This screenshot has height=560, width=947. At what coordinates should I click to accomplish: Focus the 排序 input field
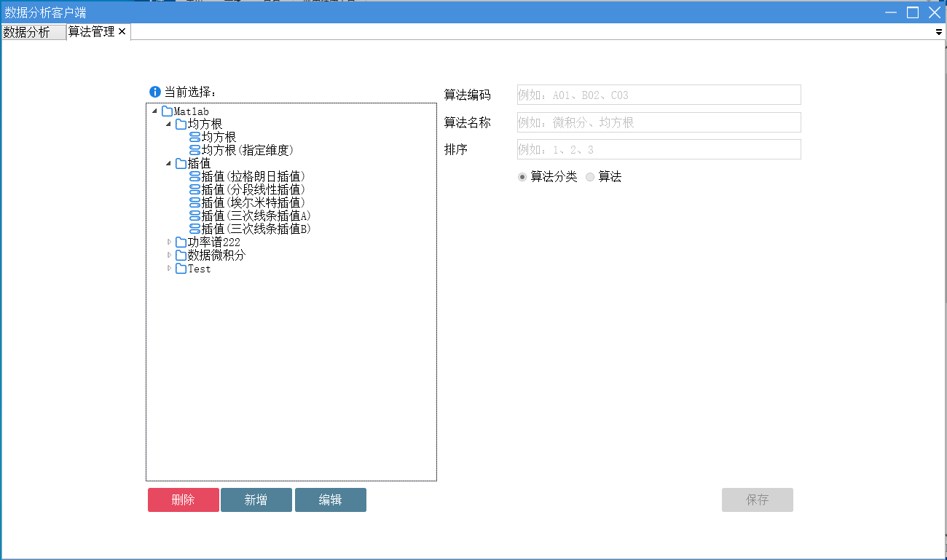(x=659, y=149)
